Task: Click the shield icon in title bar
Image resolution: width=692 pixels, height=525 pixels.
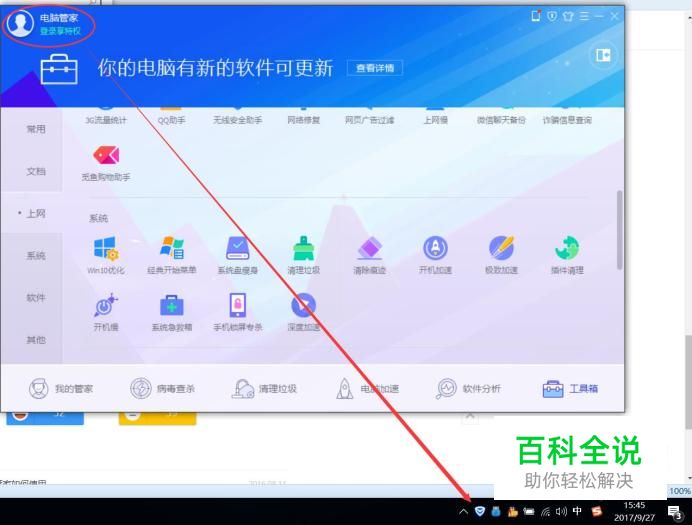Action: 552,16
